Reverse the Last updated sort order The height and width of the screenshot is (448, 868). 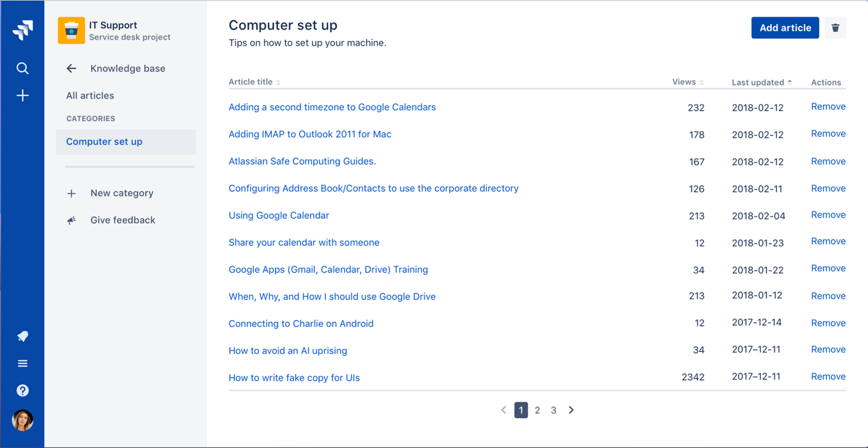760,82
